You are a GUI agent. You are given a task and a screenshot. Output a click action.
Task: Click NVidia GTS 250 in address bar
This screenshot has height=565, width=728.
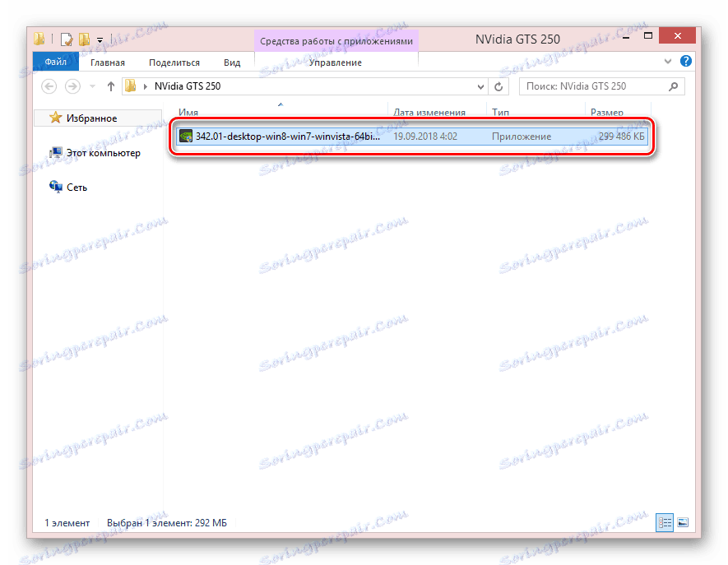(188, 86)
